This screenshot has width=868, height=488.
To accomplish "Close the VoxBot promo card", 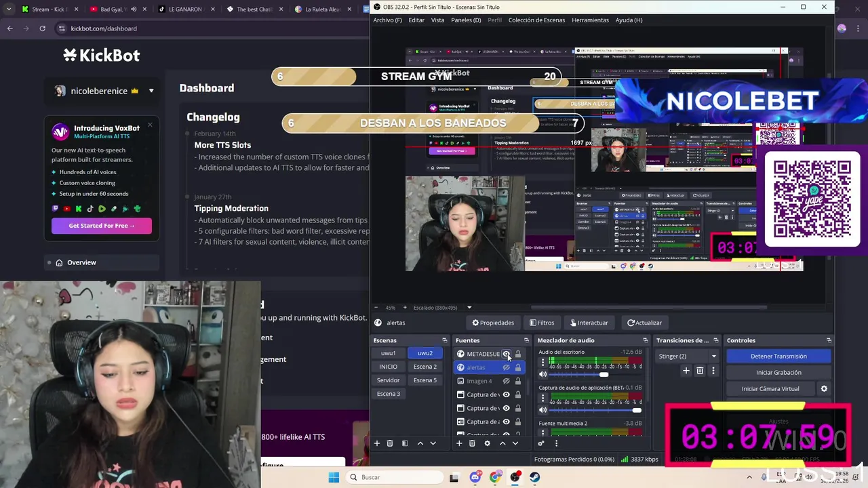I will 150,125.
